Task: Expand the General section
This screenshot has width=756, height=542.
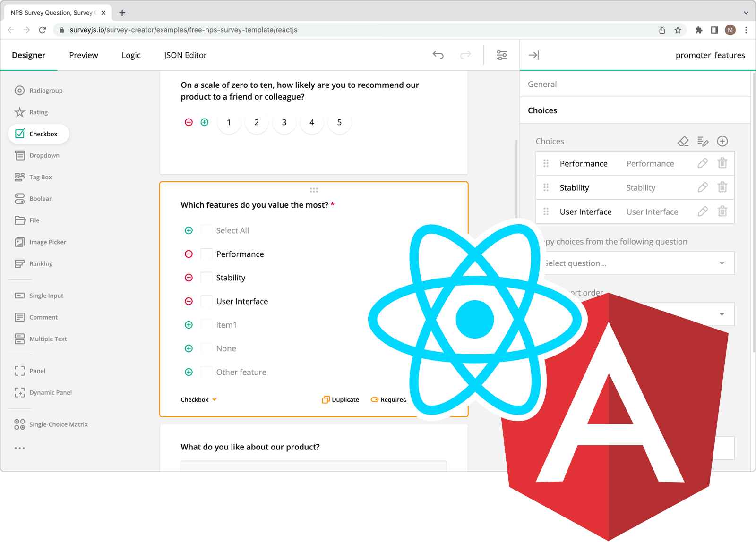Action: (x=635, y=84)
